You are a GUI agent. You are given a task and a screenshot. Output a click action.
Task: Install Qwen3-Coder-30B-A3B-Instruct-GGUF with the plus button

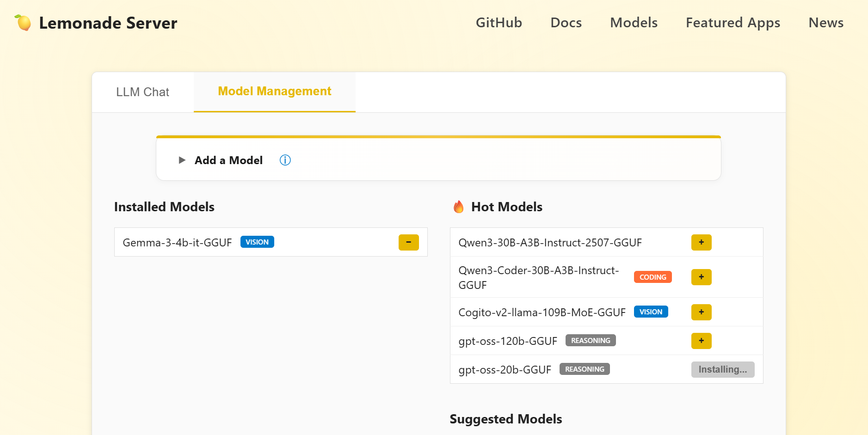pyautogui.click(x=701, y=277)
